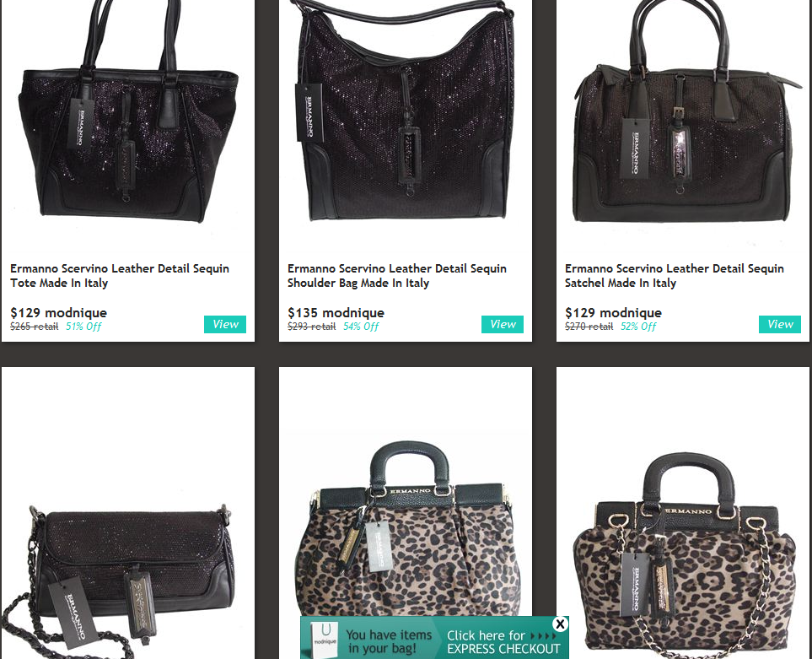Screen dimensions: 812x659
Task: Click the modnique shopping bag icon
Action: [325, 639]
